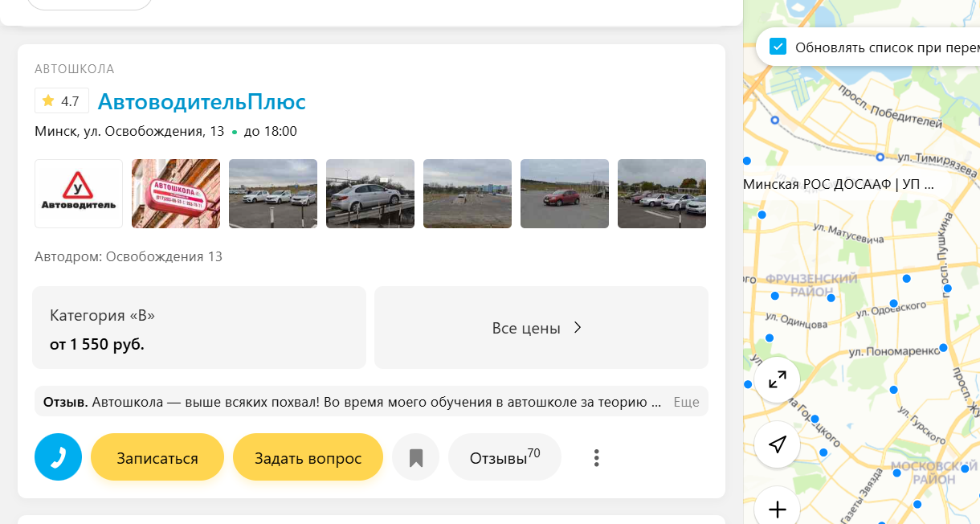Screen dimensions: 980x524
Task: Click 'до 18:00' opening hours
Action: coord(270,131)
